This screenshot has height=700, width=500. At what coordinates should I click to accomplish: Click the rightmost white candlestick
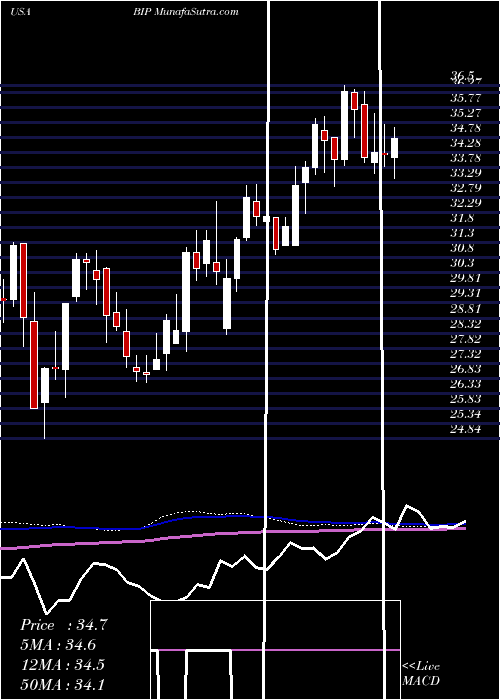pos(394,148)
